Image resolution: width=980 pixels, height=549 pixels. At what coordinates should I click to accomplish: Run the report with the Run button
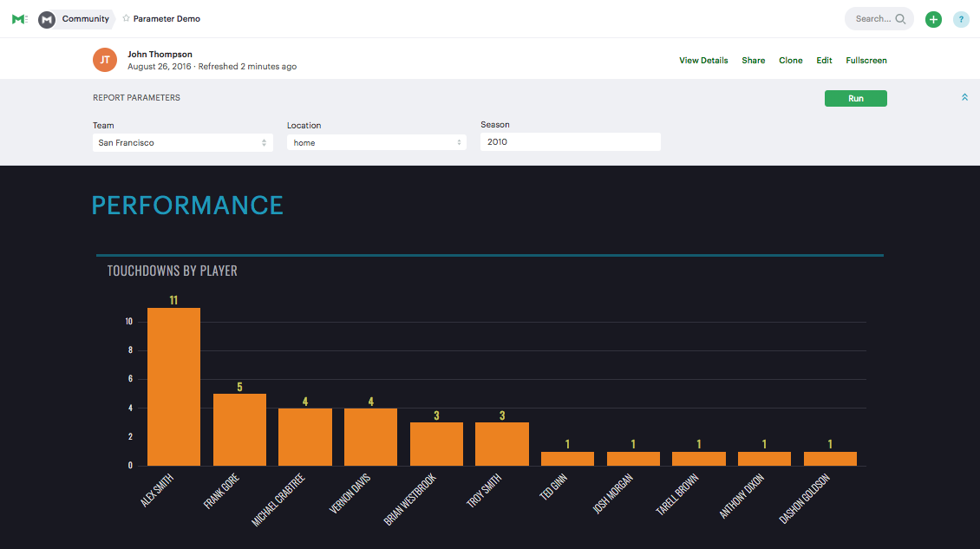tap(856, 98)
